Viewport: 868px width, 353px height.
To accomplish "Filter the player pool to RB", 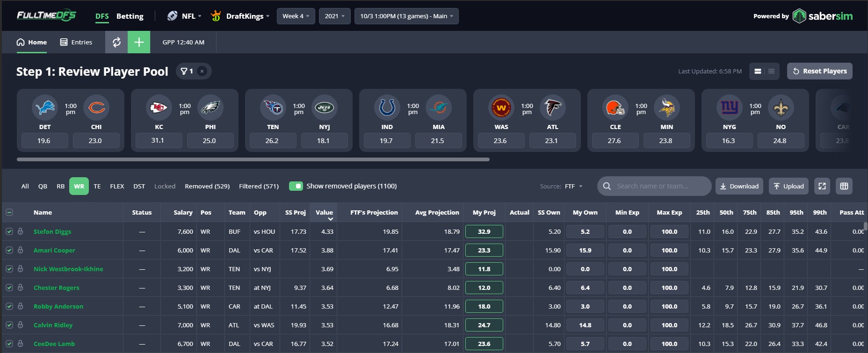I will [61, 186].
